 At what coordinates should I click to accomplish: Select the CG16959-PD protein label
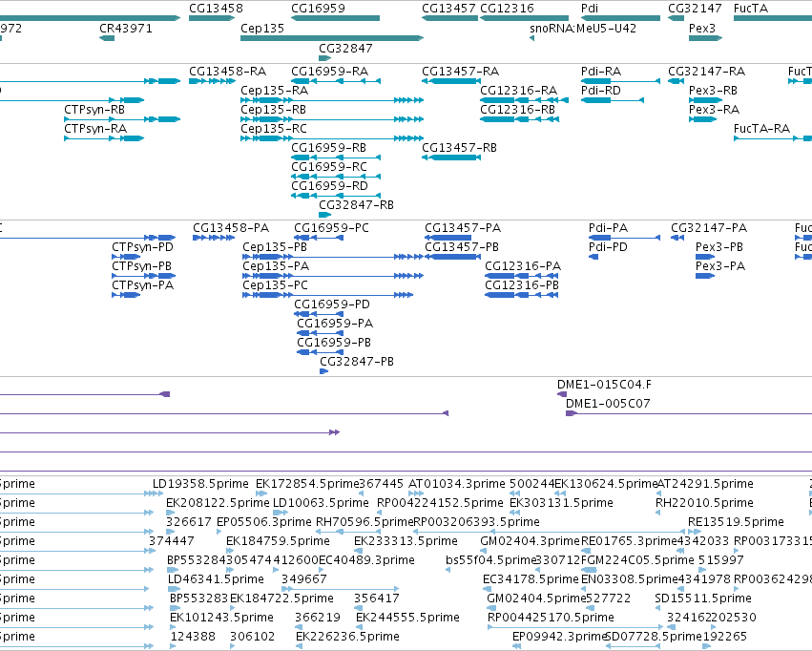332,304
